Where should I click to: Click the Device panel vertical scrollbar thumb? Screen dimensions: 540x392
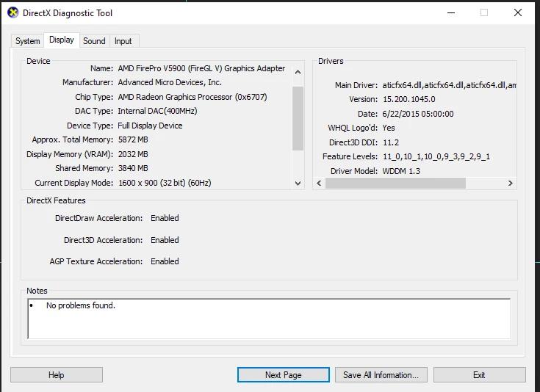coord(298,118)
